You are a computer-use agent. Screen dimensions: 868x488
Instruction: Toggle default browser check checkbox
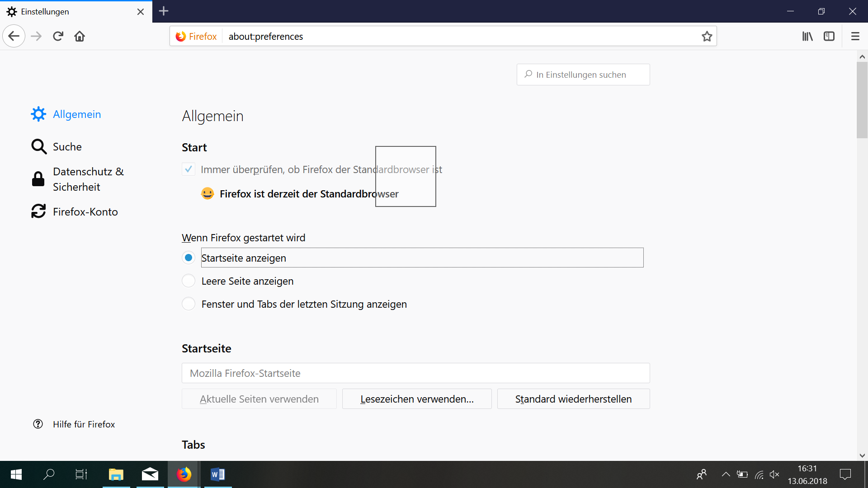[189, 169]
